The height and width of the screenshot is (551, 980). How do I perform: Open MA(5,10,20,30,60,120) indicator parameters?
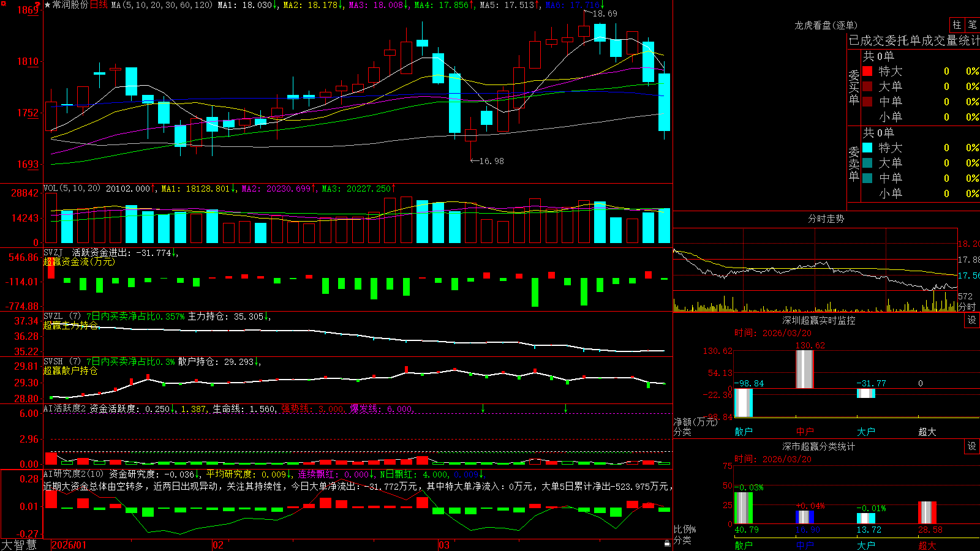click(162, 5)
